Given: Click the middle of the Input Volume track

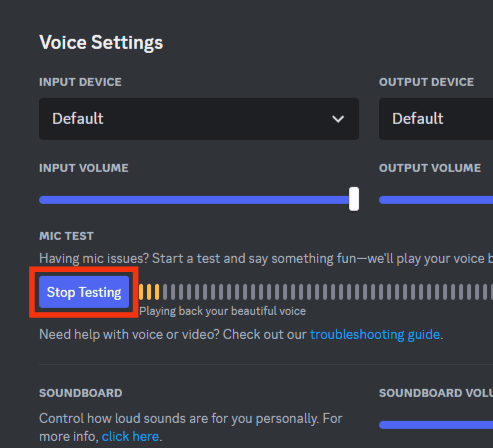Looking at the screenshot, I should (197, 200).
